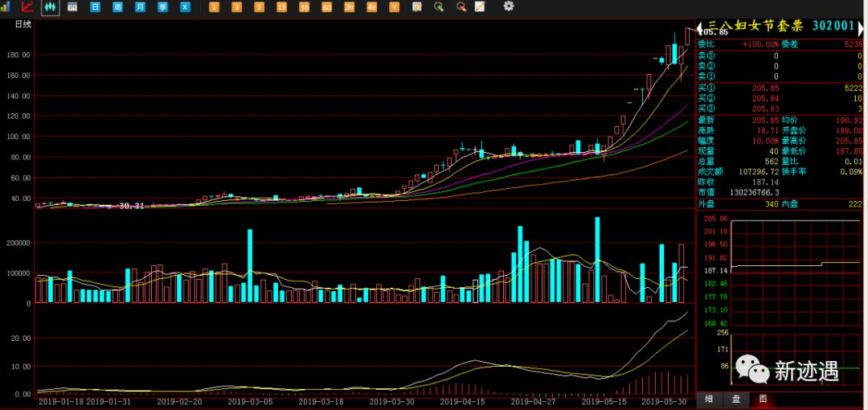This screenshot has width=868, height=410.
Task: Click the blue X toolbar icon
Action: [x=185, y=6]
